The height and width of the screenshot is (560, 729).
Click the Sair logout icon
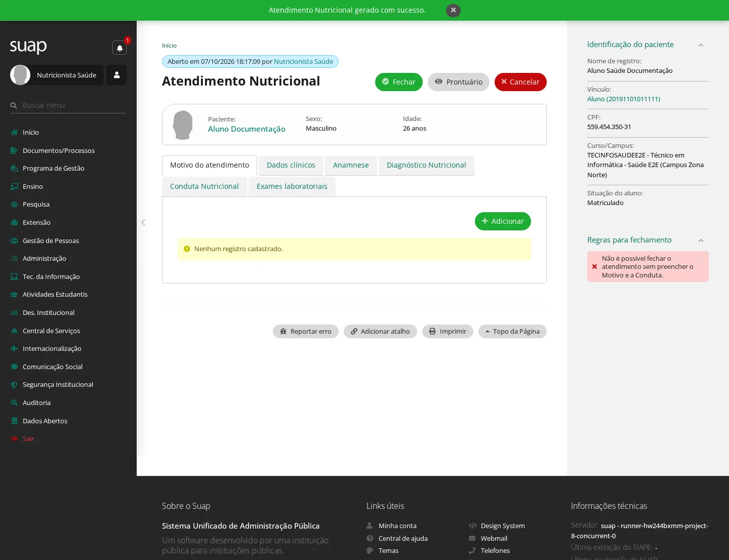pyautogui.click(x=14, y=438)
